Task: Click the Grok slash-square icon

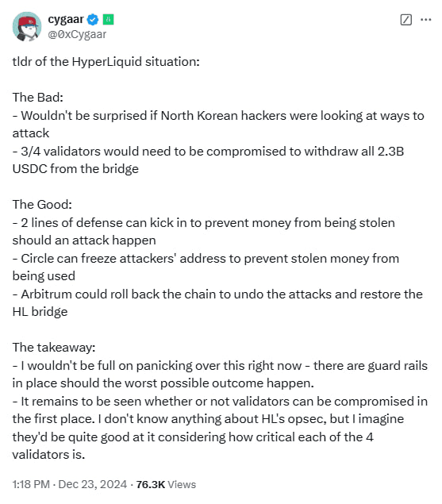Action: coord(406,20)
